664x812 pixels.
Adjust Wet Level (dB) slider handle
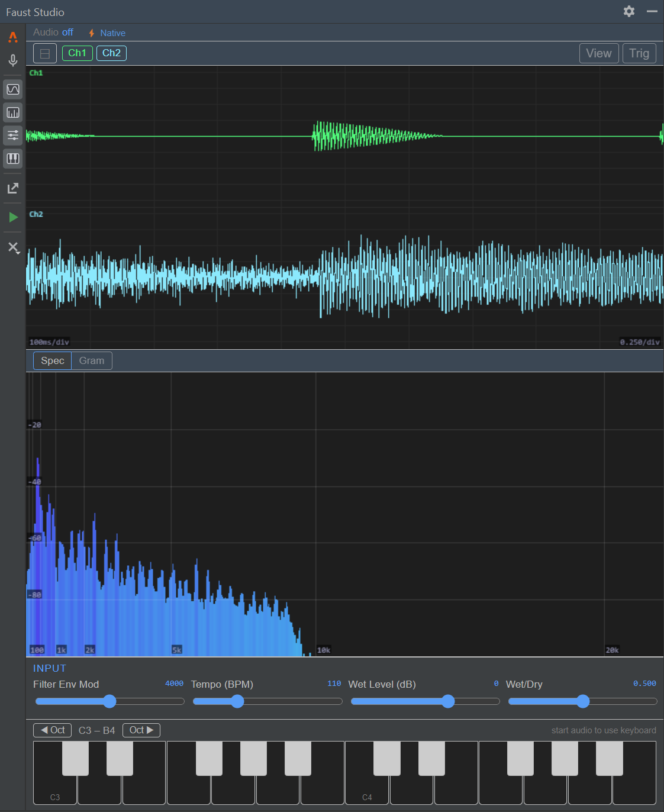click(x=448, y=701)
